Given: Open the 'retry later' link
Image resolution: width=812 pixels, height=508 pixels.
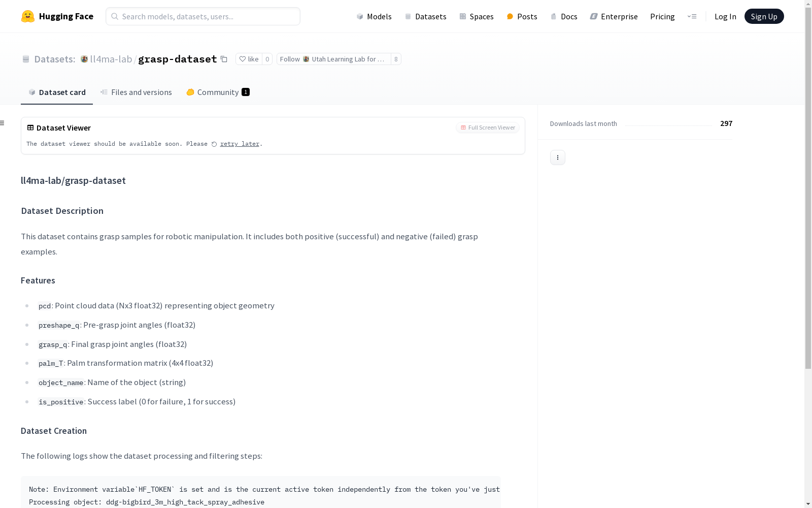Looking at the screenshot, I should 240,144.
